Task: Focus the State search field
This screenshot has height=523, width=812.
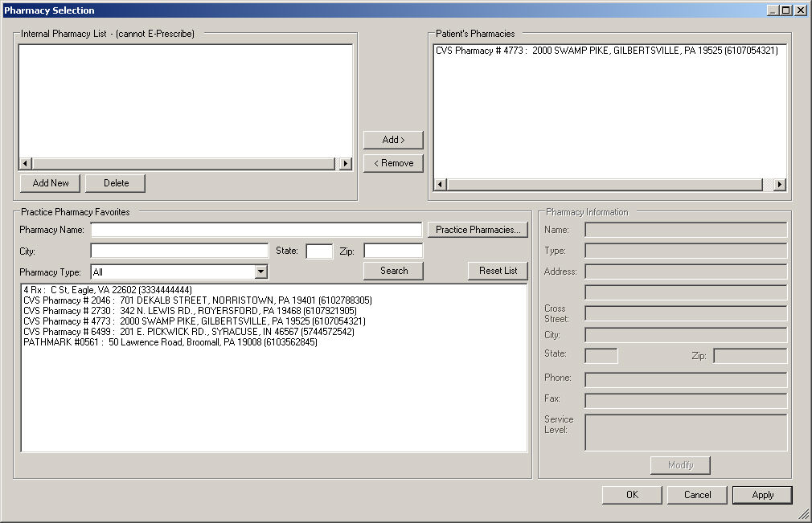Action: click(319, 251)
